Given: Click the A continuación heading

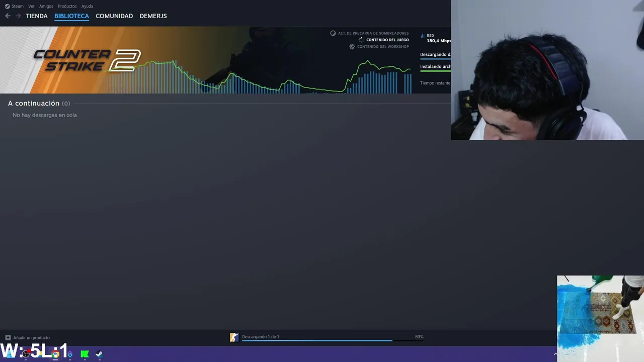Looking at the screenshot, I should tap(34, 103).
